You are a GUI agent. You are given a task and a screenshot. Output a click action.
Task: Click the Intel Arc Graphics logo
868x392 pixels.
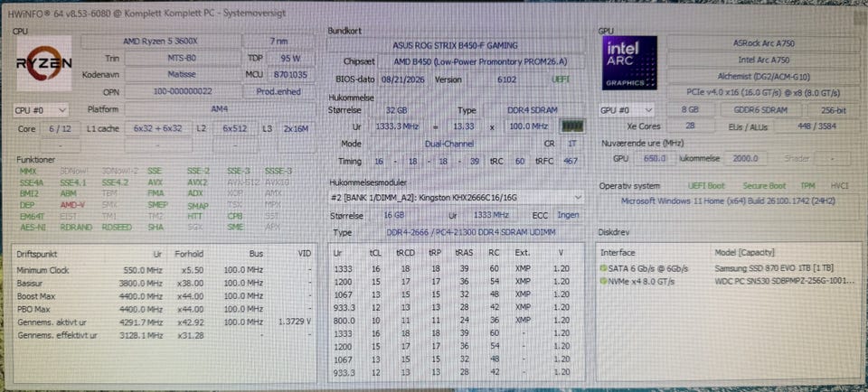(629, 63)
